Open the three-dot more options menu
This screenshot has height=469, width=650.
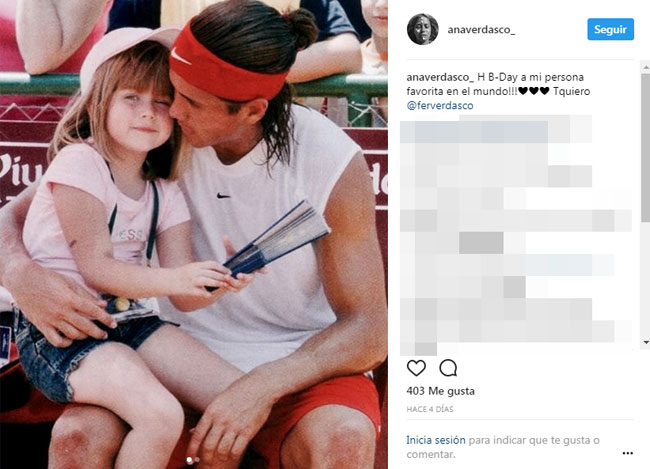628,453
